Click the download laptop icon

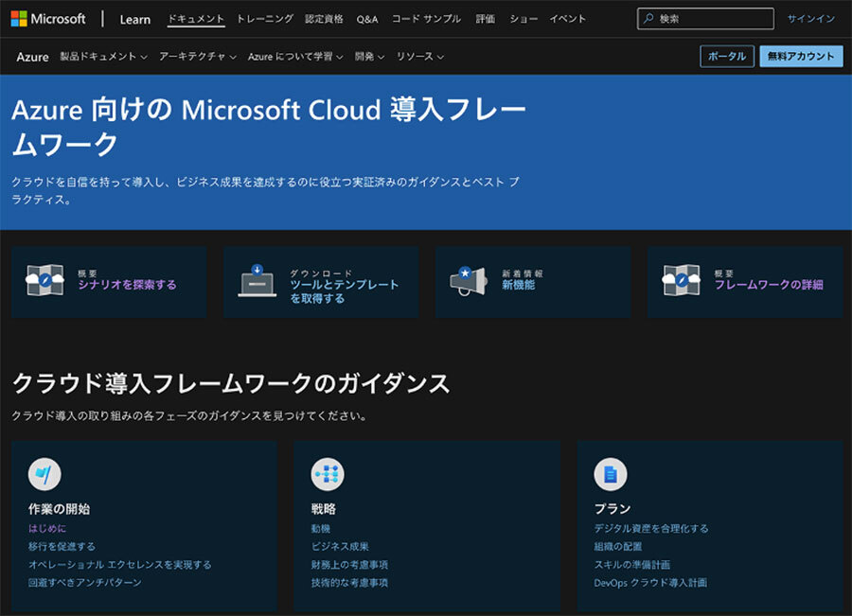(x=257, y=281)
